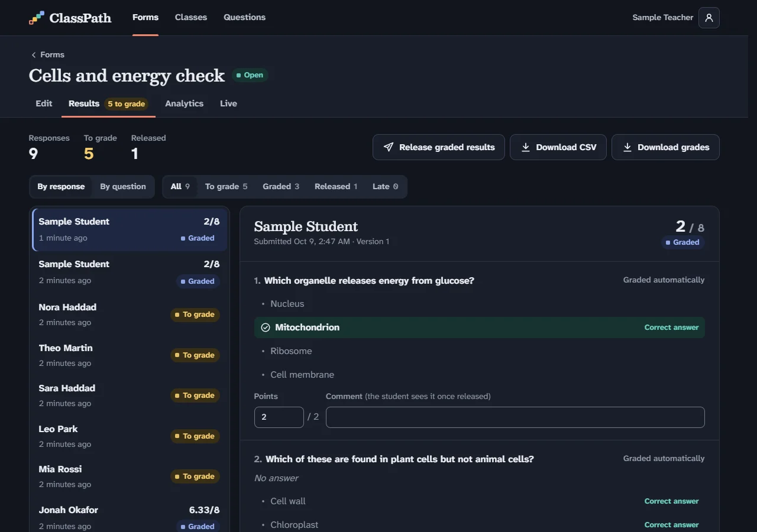Click the Download grades arrow icon
This screenshot has height=532, width=757.
tap(627, 147)
